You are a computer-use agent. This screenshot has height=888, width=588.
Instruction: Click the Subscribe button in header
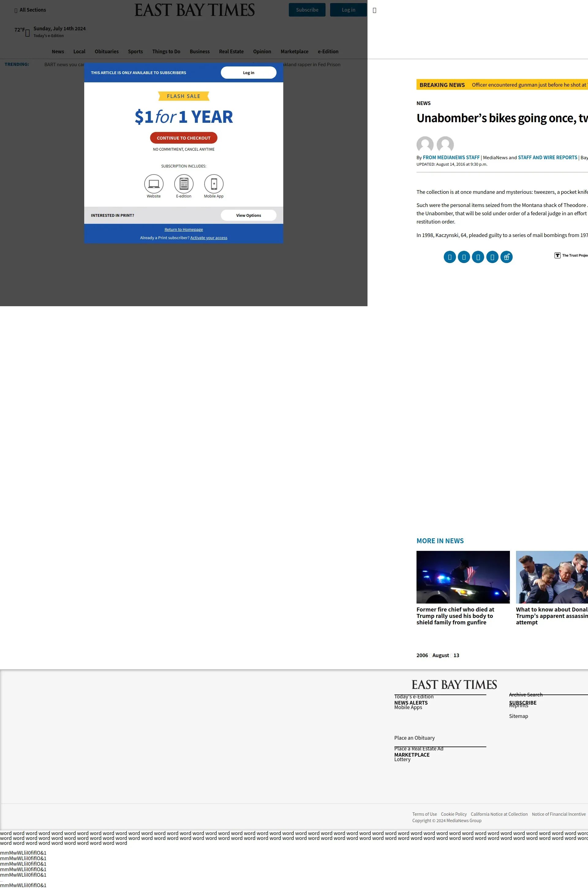(307, 10)
